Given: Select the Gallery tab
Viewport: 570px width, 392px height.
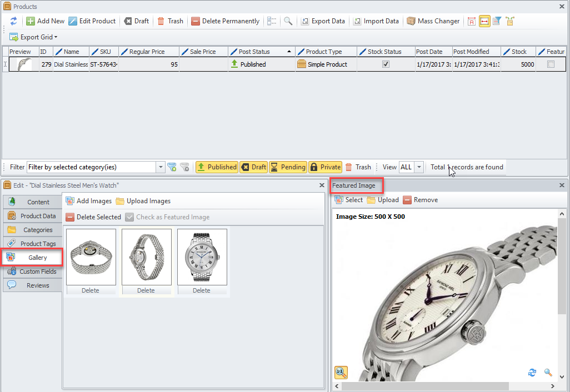Looking at the screenshot, I should click(32, 258).
